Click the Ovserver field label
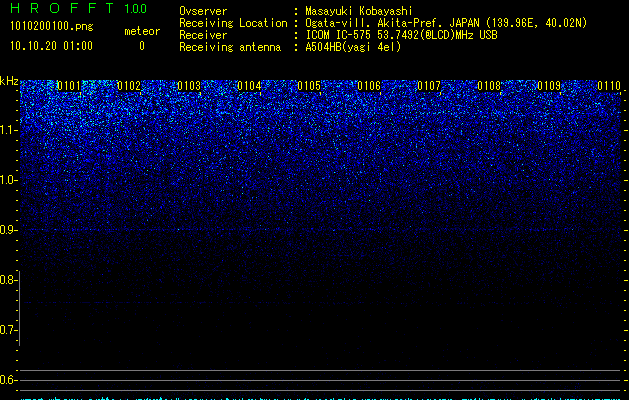The height and width of the screenshot is (400, 629). (203, 11)
